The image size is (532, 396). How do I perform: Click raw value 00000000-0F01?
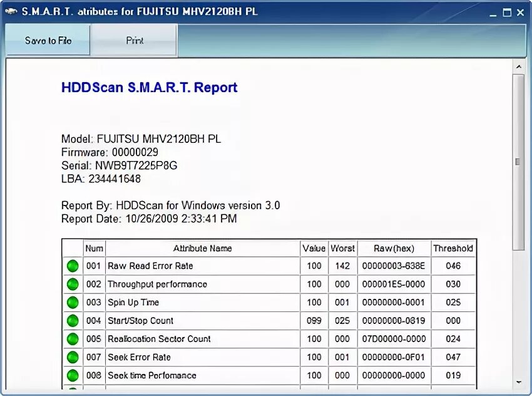coord(394,357)
